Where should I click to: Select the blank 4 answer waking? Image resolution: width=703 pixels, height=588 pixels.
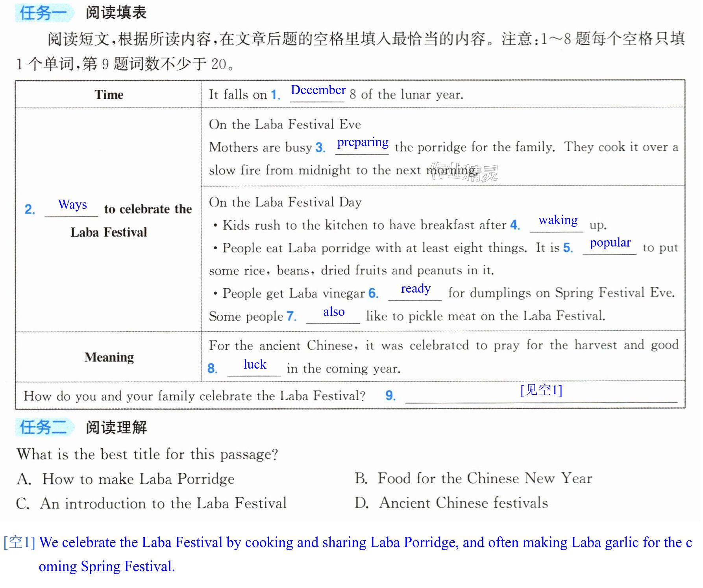click(558, 220)
